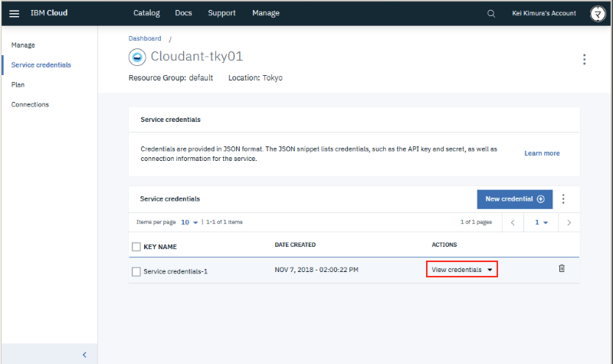Go to the next page arrow

click(569, 222)
